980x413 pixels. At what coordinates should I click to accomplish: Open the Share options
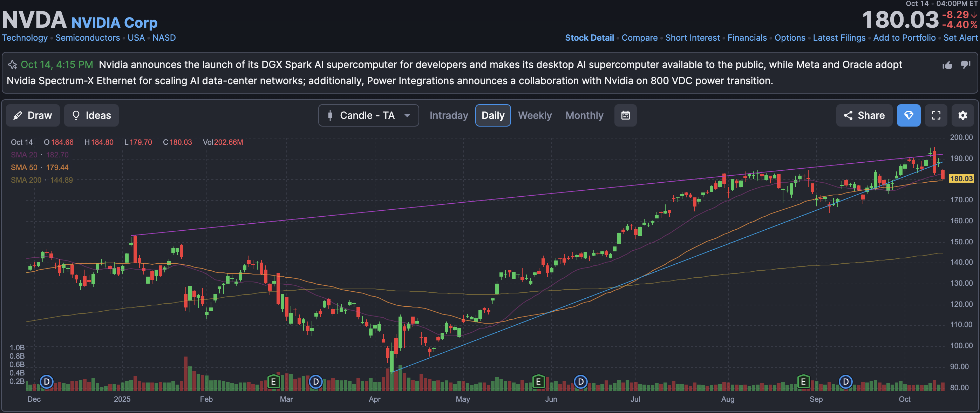pyautogui.click(x=864, y=115)
